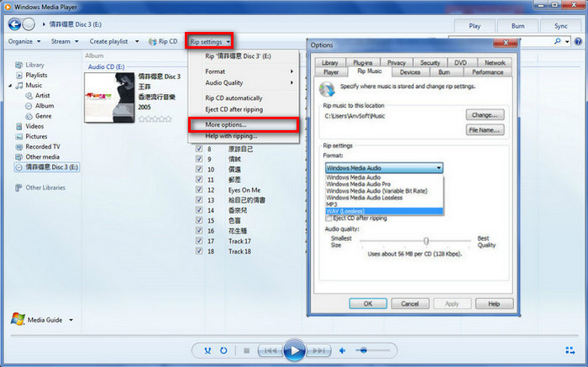
Task: Select WAV (Lossless) in format list
Action: [384, 211]
